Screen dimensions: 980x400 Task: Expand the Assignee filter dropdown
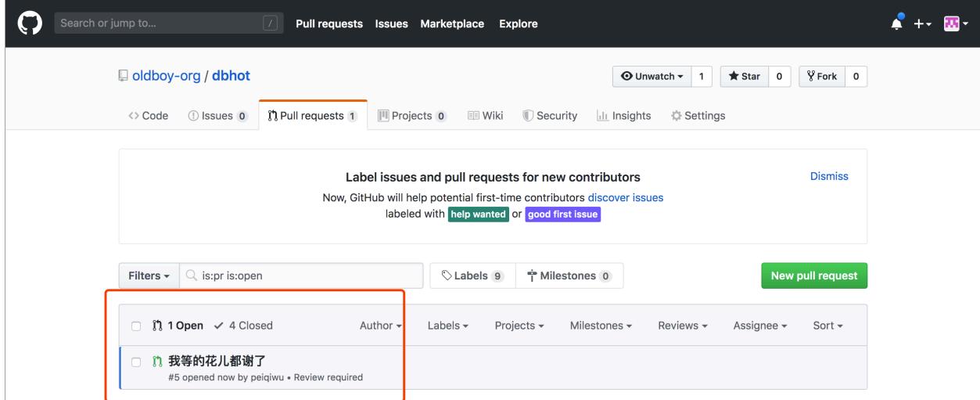click(760, 326)
